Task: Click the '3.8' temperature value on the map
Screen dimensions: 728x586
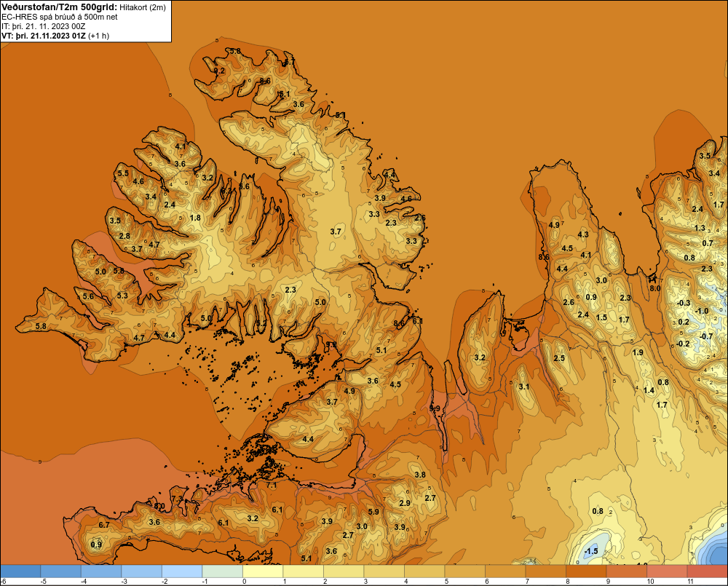Action: click(420, 475)
